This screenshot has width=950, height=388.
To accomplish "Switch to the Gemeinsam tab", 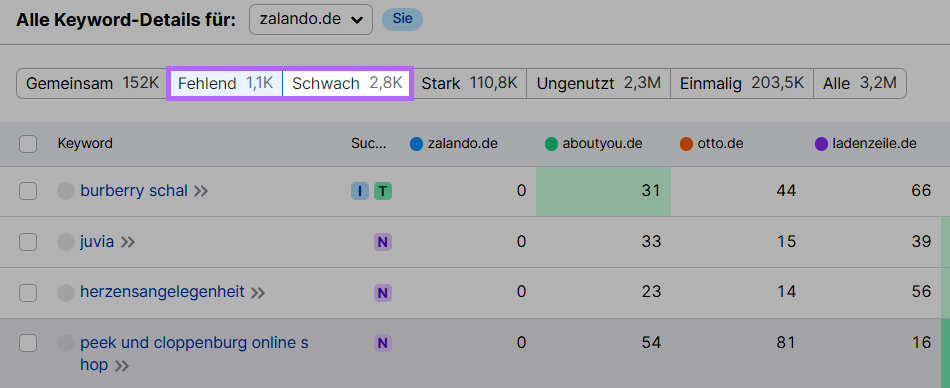I will pos(92,83).
